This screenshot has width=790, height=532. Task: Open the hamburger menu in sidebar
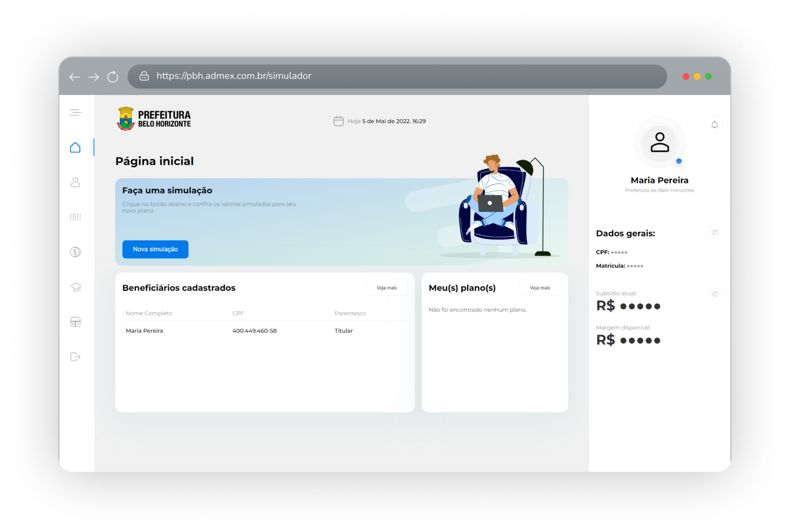pyautogui.click(x=75, y=113)
